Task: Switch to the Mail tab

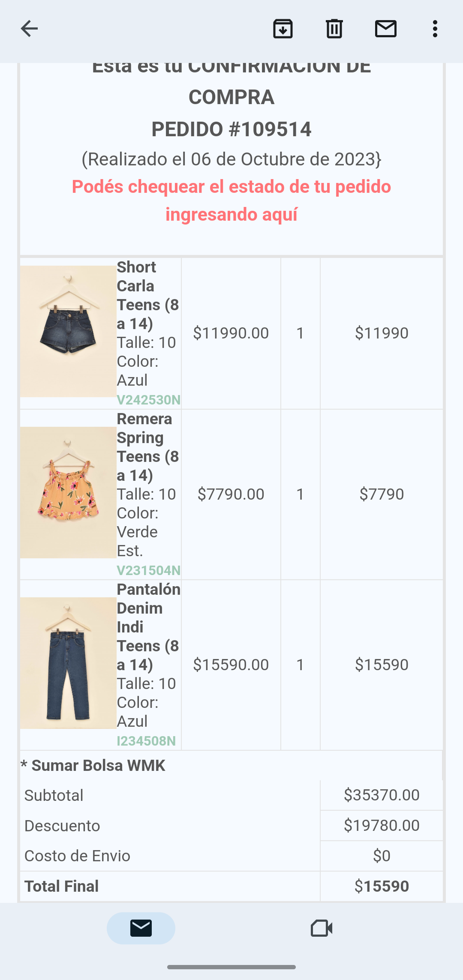Action: pyautogui.click(x=141, y=928)
